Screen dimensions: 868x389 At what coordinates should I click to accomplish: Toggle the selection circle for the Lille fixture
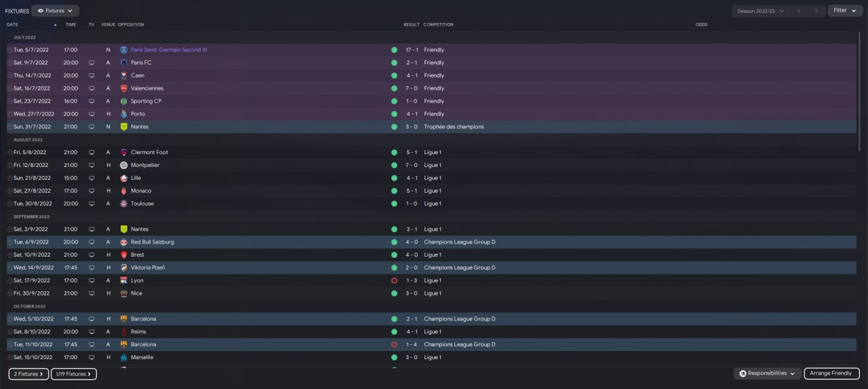(x=10, y=178)
